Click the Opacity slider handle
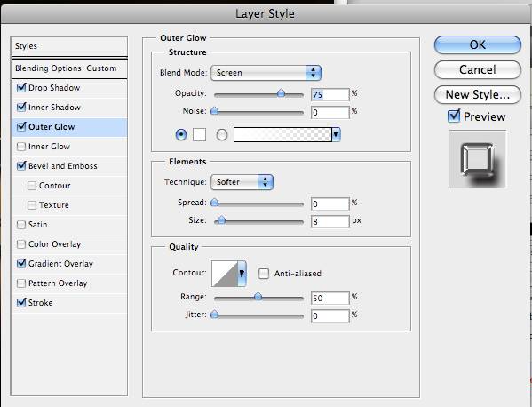 [281, 93]
